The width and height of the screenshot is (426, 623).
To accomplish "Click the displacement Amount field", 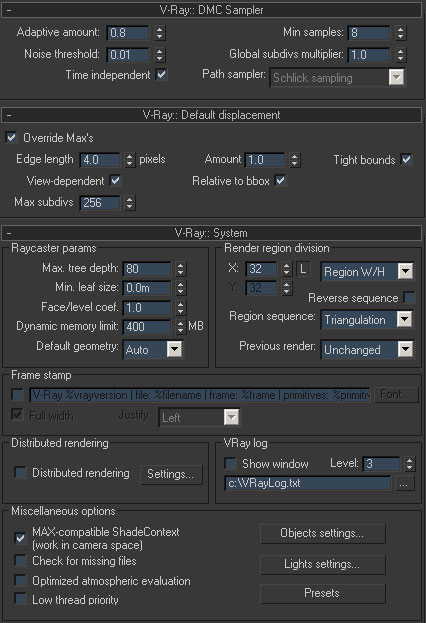I will tap(265, 160).
